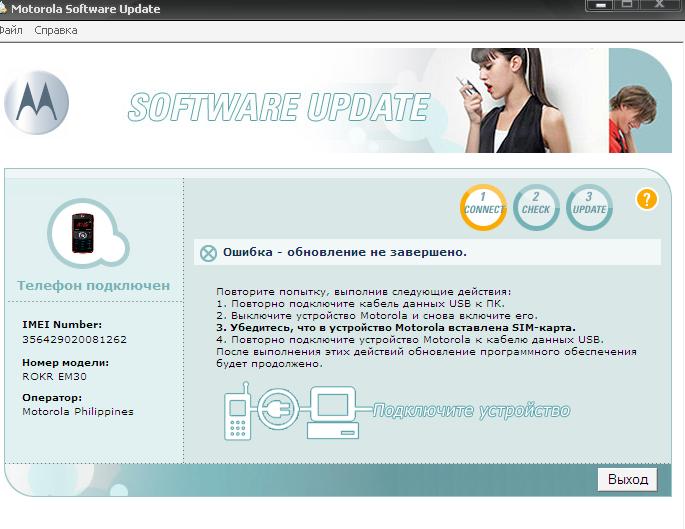Maximize the Motorola Software Update window

627,5
